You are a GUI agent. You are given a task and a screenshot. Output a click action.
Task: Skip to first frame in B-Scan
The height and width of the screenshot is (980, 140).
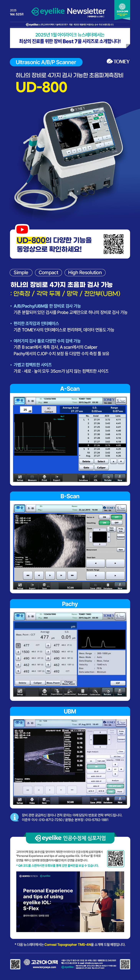[27, 575]
